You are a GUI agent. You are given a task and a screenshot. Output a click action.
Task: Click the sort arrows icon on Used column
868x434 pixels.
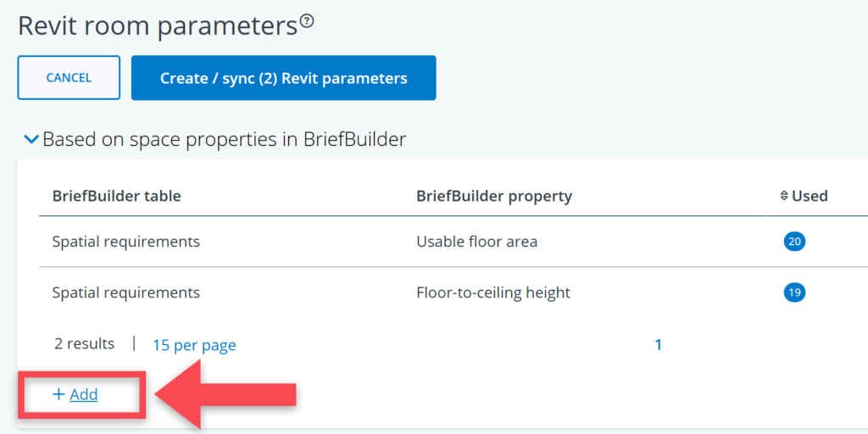coord(784,196)
